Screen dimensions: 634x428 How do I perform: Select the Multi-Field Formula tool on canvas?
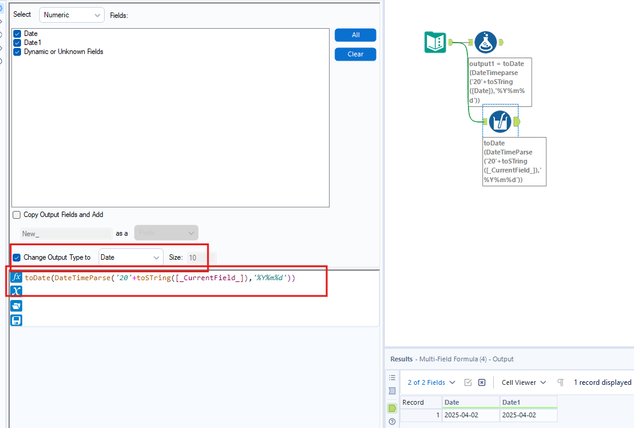[x=500, y=121]
